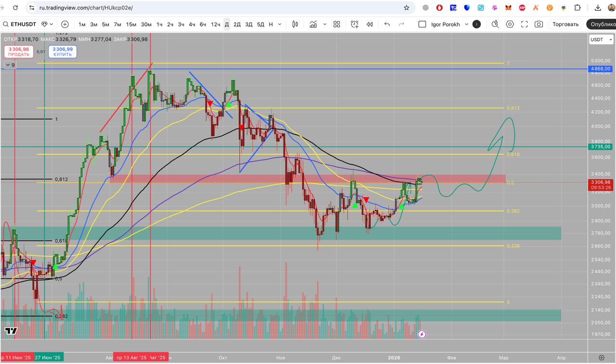616x364 pixels.
Task: Open chart settings hexagon icon
Action: pos(510,25)
